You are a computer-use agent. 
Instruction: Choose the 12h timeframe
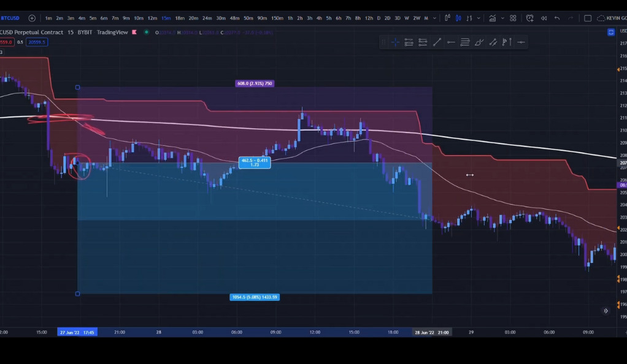click(x=369, y=18)
